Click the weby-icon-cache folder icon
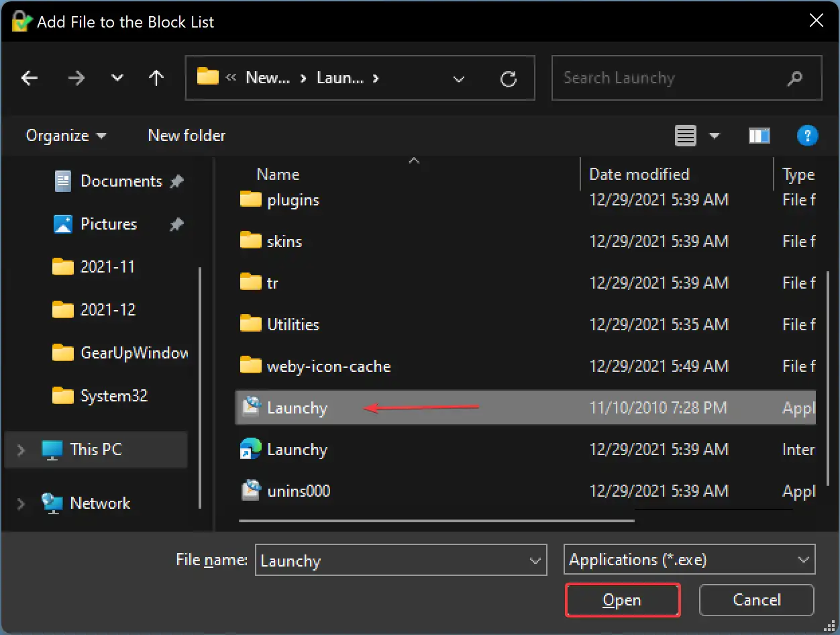840x635 pixels. click(251, 366)
